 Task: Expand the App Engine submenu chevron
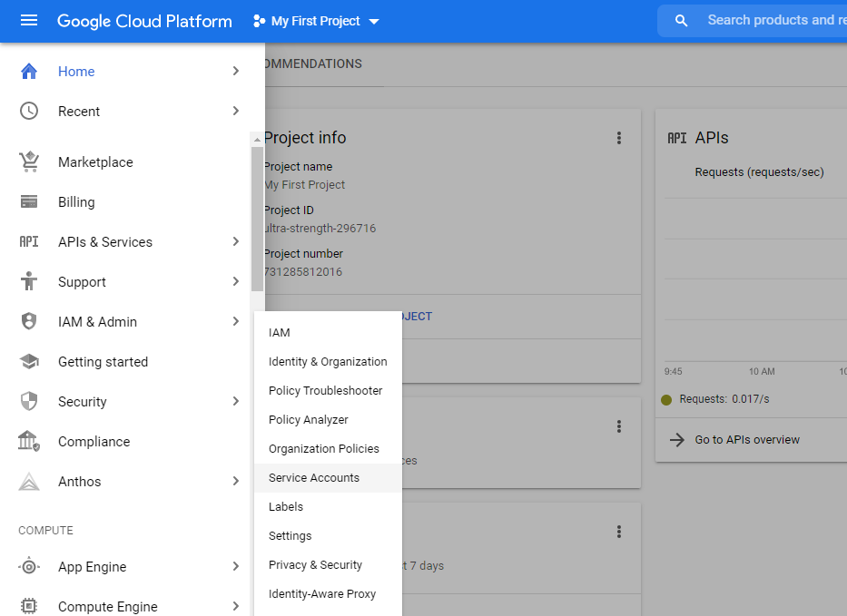pos(235,566)
